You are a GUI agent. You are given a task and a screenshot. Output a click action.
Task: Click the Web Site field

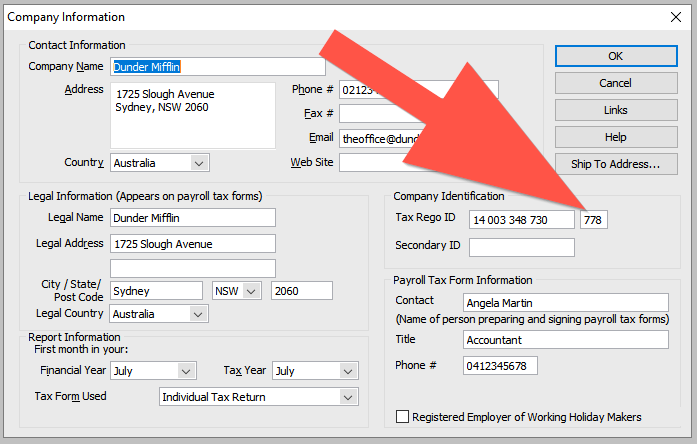[x=419, y=163]
